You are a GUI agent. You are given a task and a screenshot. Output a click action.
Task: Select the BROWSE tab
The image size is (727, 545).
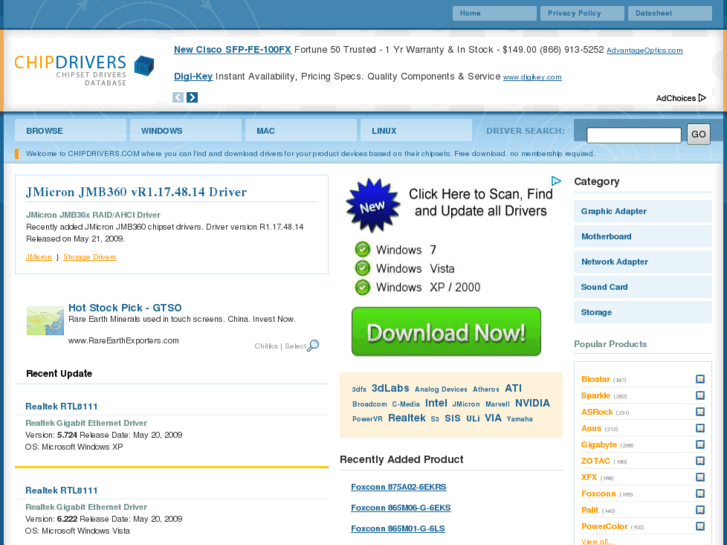(x=70, y=130)
